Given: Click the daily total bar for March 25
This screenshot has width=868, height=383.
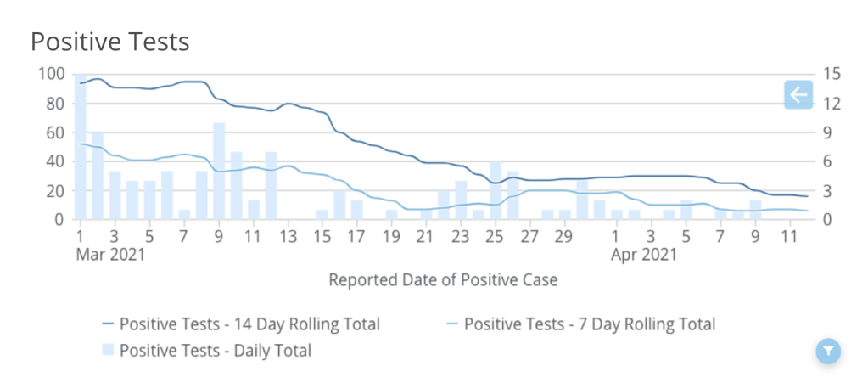Looking at the screenshot, I should 496,190.
